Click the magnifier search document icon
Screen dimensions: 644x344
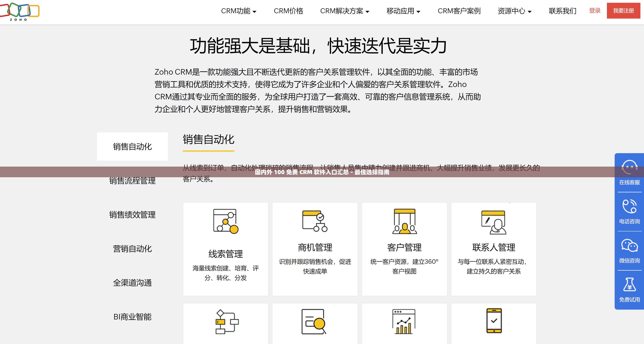pyautogui.click(x=314, y=322)
